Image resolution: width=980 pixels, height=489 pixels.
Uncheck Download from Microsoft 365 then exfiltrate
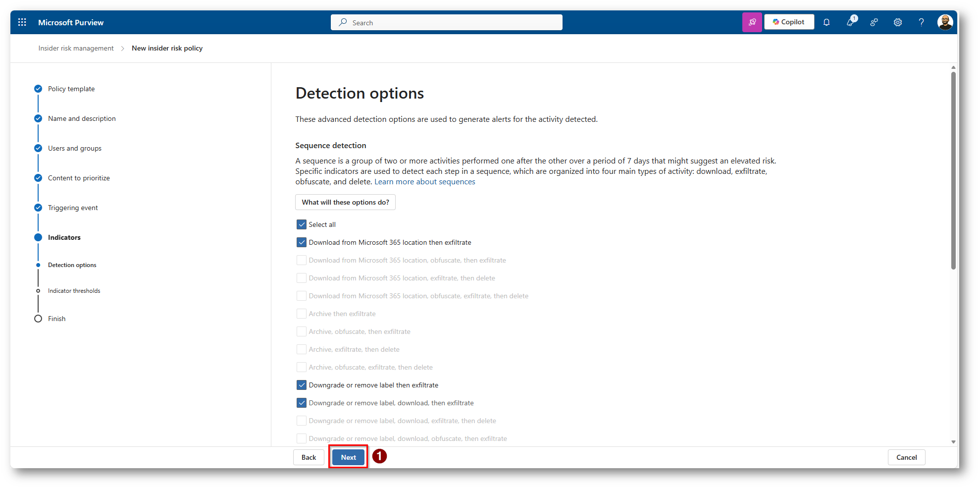tap(302, 242)
